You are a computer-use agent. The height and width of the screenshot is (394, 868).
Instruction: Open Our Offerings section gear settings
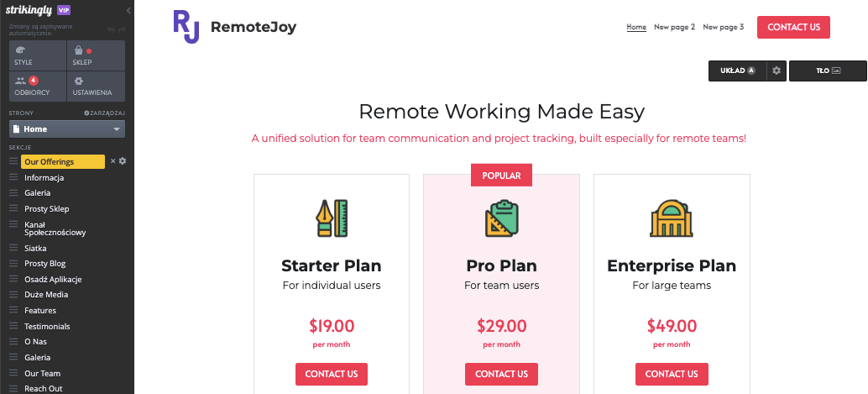coord(123,161)
